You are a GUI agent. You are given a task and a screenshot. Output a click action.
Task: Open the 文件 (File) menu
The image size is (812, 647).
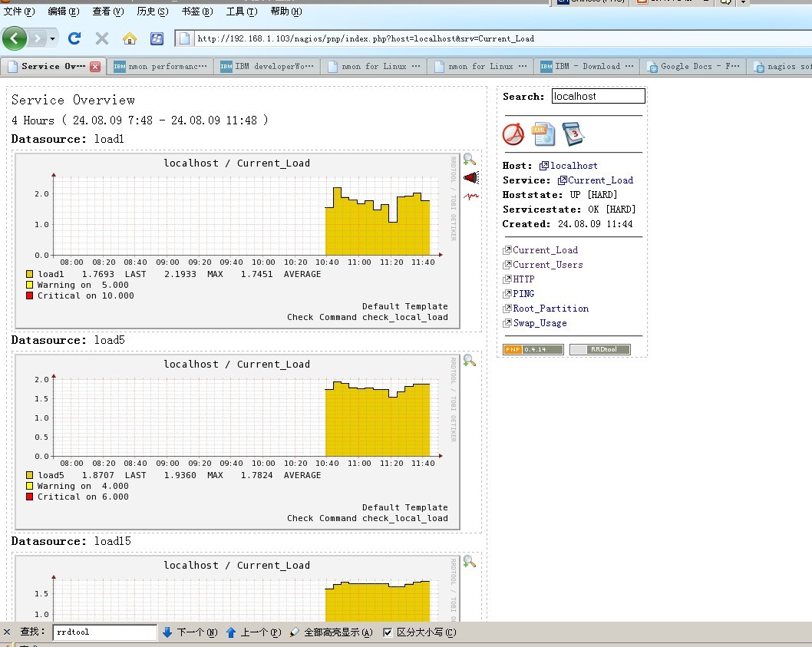coord(19,12)
